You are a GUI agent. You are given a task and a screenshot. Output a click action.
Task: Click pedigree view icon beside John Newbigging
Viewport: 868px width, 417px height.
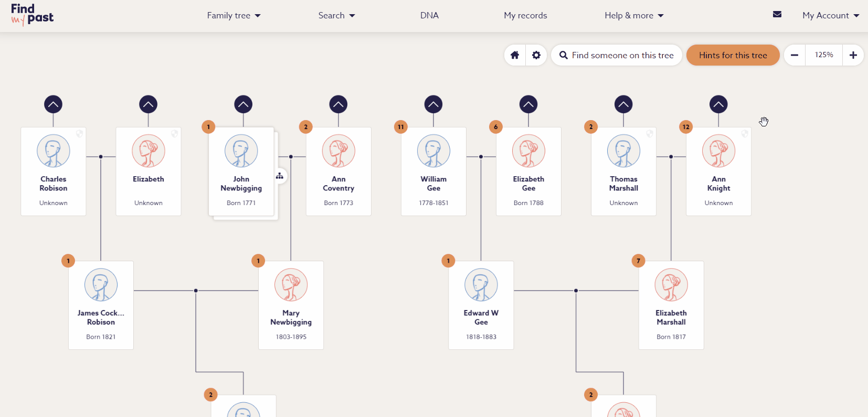coord(280,176)
